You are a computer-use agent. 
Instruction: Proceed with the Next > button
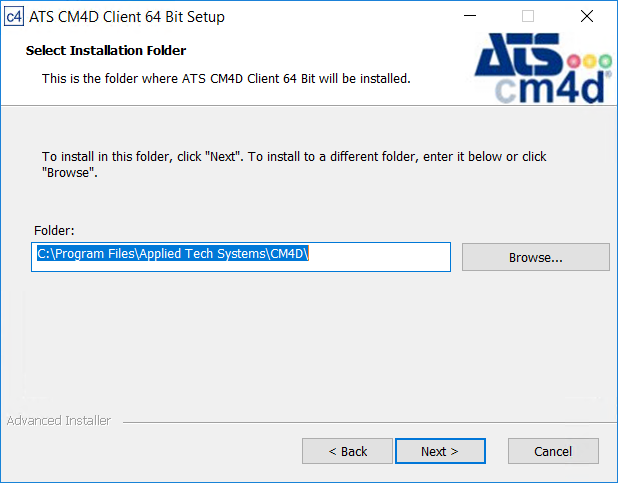tap(440, 451)
